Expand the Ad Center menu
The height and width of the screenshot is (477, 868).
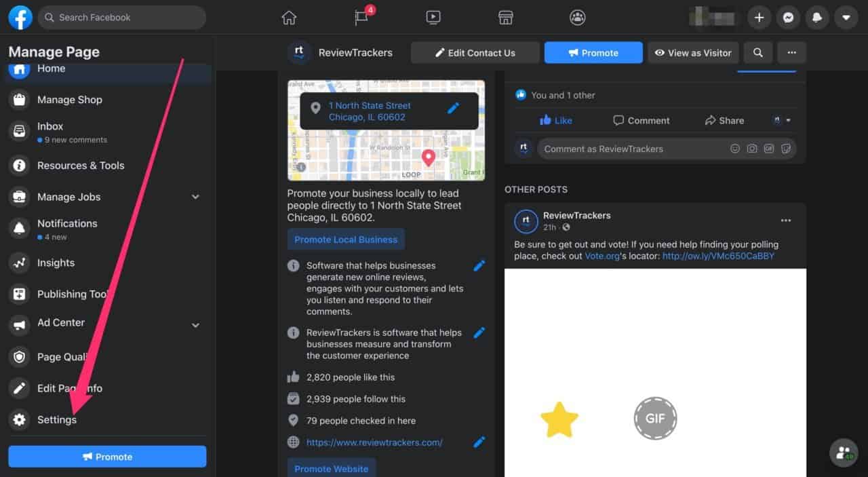[x=195, y=326]
